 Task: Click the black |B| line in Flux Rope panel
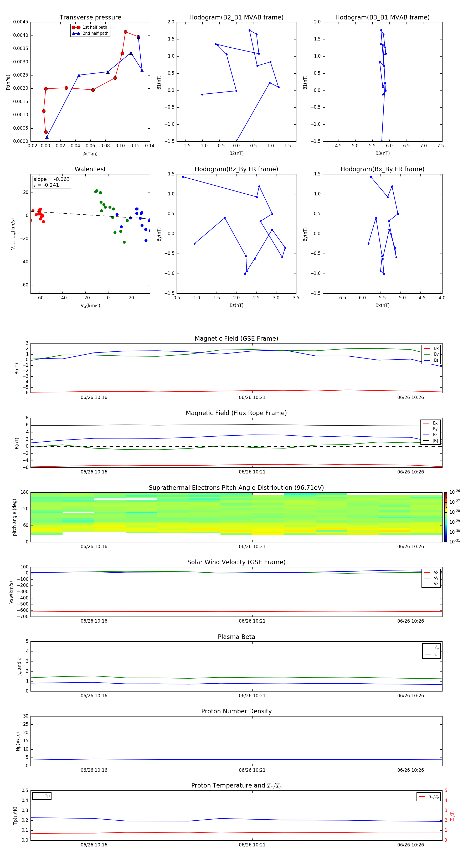[x=236, y=425]
